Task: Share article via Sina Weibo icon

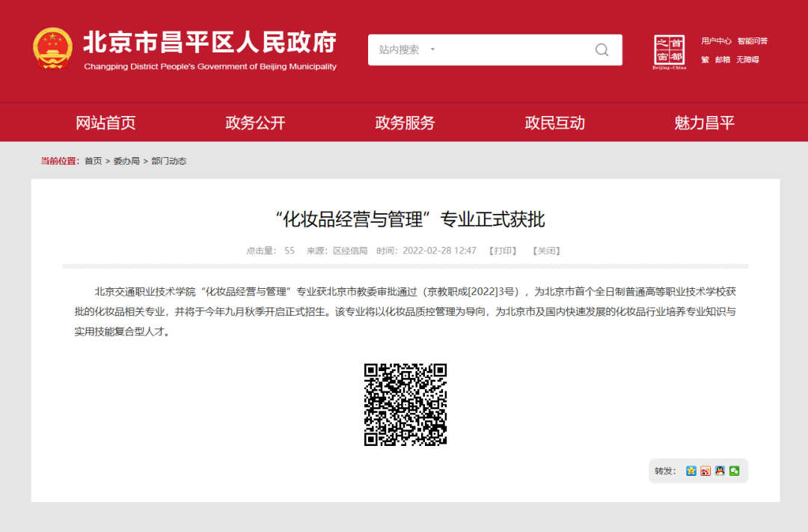Action: pyautogui.click(x=706, y=471)
